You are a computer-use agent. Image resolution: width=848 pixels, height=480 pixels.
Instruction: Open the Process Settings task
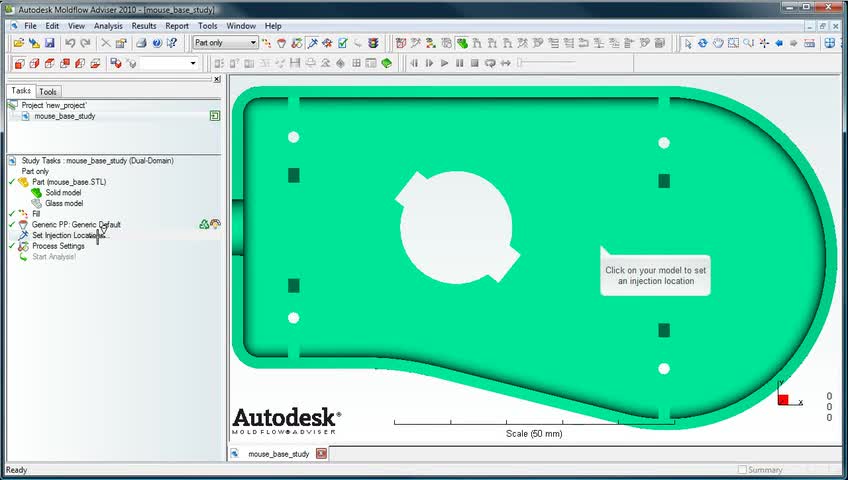[58, 246]
